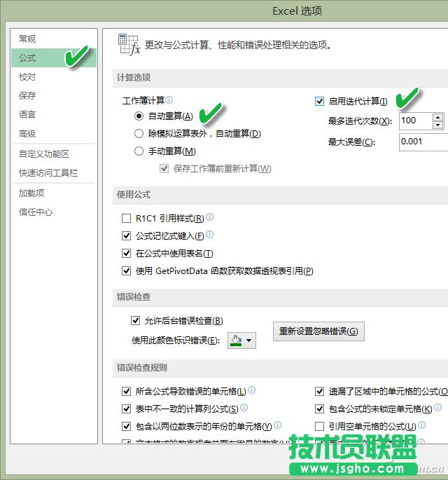Toggle 表中不一致的计算列公式(S) checkbox
Image resolution: width=448 pixels, height=480 pixels.
(126, 409)
